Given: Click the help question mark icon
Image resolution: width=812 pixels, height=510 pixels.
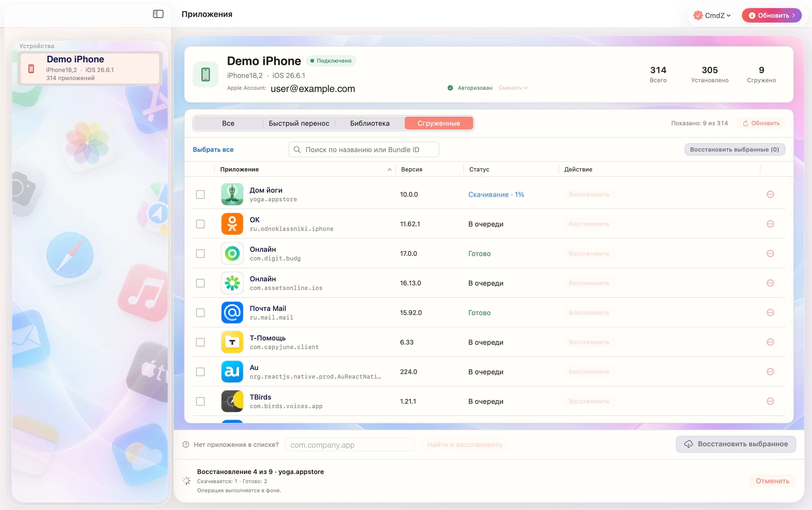Looking at the screenshot, I should coord(186,444).
